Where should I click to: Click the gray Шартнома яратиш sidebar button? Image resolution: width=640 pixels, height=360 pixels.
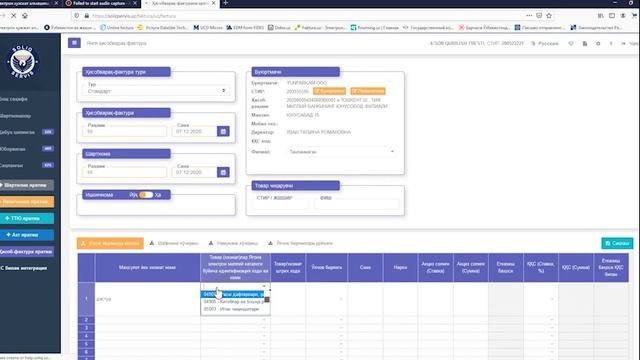click(27, 185)
